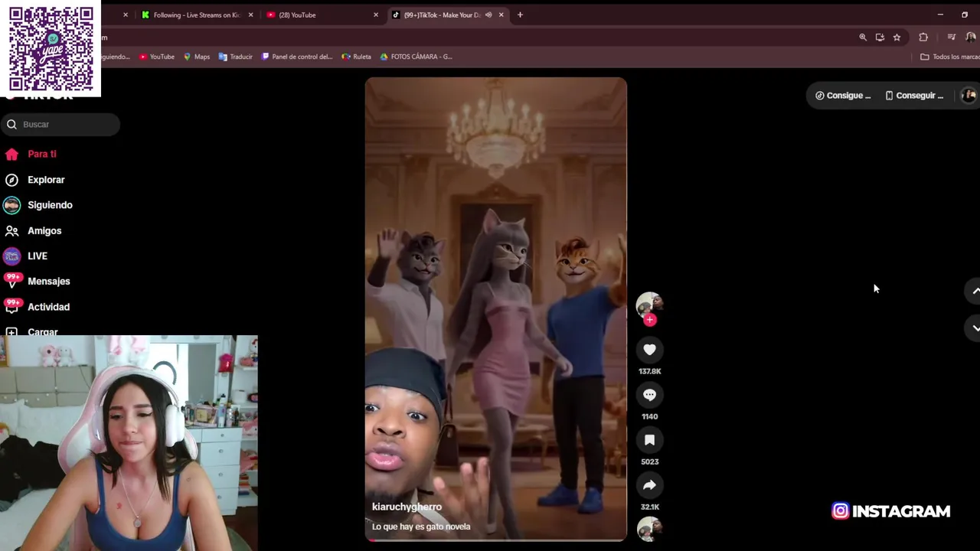This screenshot has width=980, height=551.
Task: Close the YouTube tab
Action: [x=376, y=15]
